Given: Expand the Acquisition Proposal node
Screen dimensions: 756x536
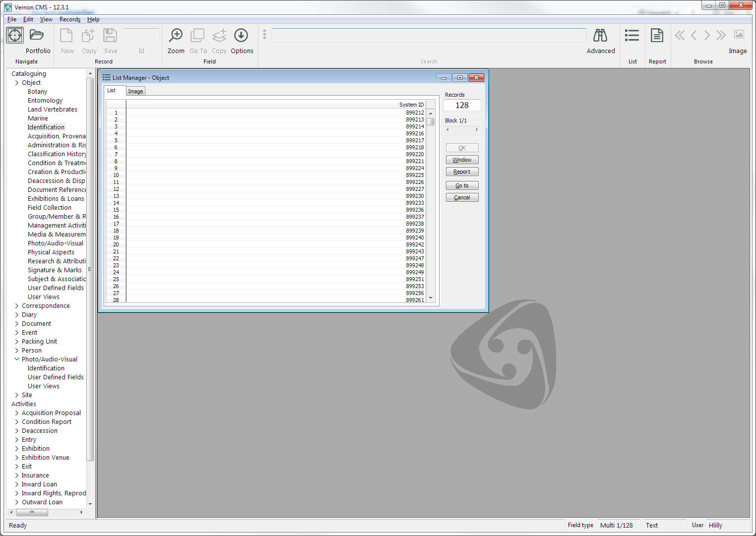Looking at the screenshot, I should coord(17,413).
